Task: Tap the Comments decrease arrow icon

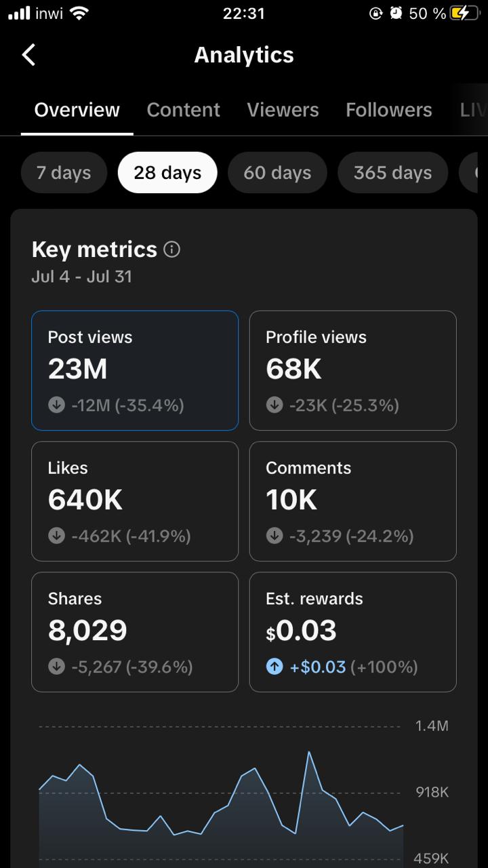Action: click(274, 536)
